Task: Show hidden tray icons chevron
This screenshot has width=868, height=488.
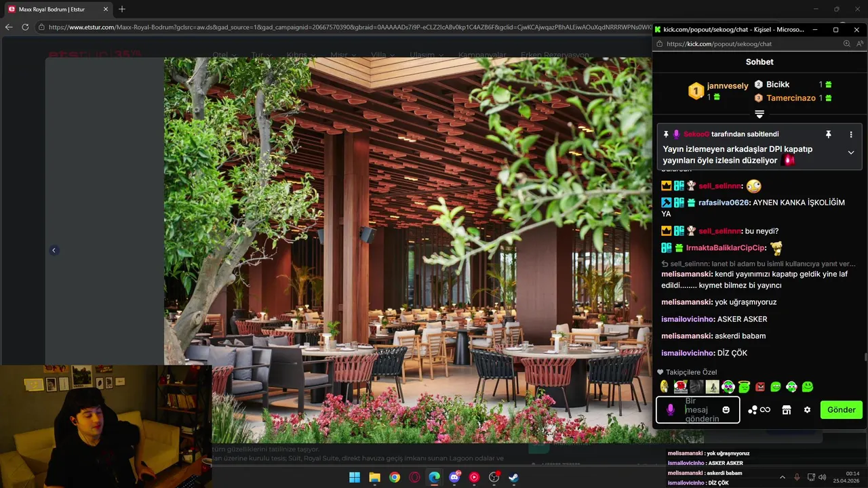Action: point(782,477)
